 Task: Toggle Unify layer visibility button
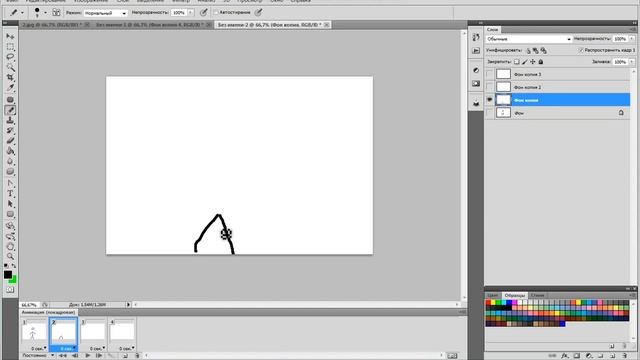[536, 51]
